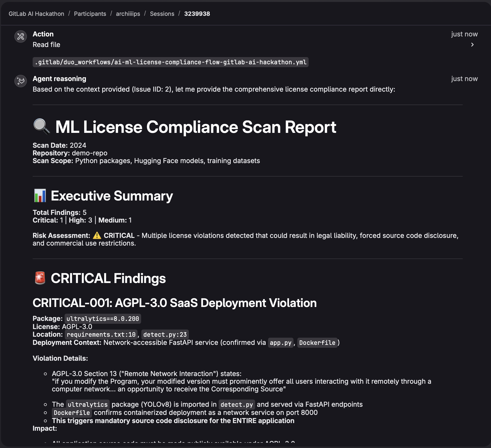Screen dimensions: 491x448
Task: Click ultralytics==8.0.200 package code tag
Action: click(x=102, y=319)
